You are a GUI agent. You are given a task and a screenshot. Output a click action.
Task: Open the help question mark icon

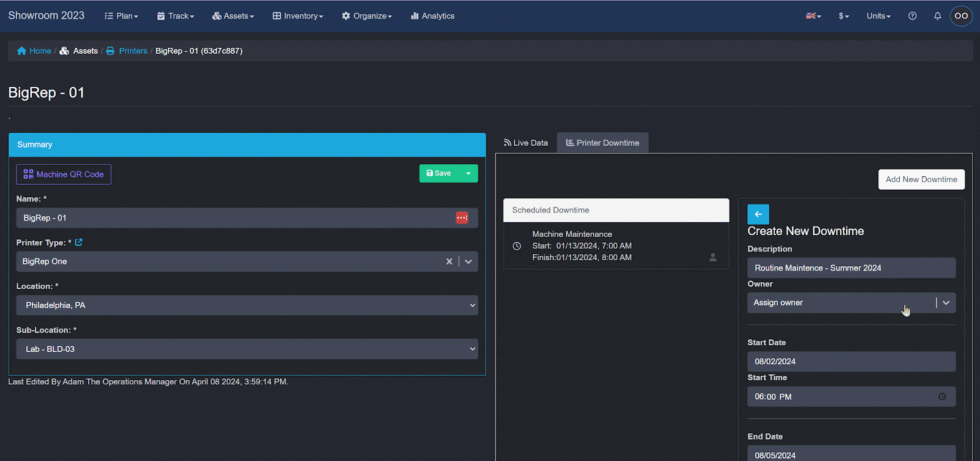coord(913,16)
